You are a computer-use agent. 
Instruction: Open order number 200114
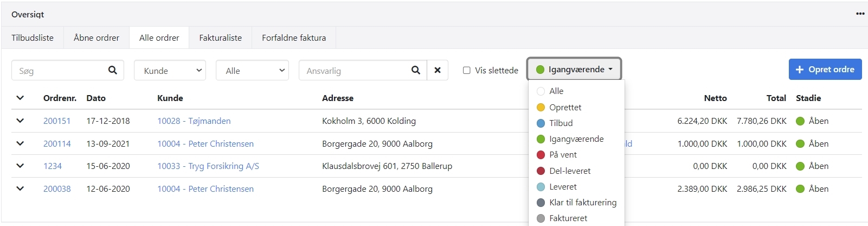[57, 144]
